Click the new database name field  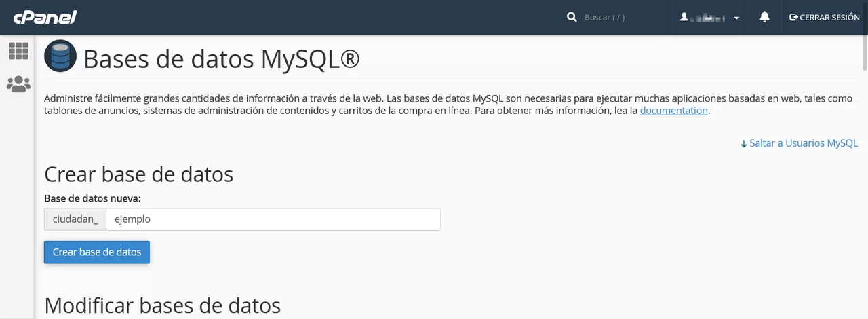pos(273,219)
